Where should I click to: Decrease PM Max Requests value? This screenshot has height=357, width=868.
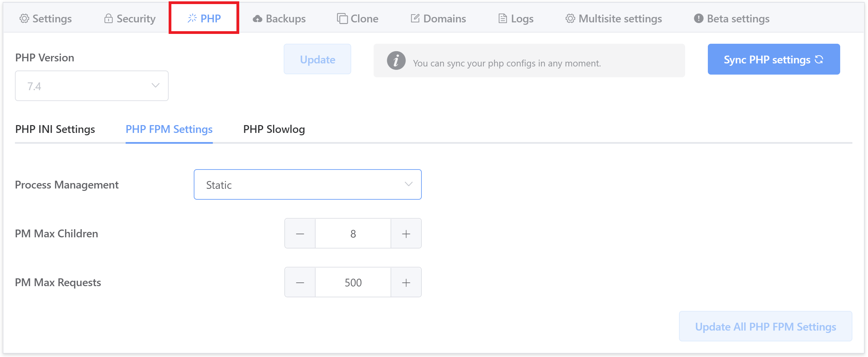pyautogui.click(x=300, y=282)
